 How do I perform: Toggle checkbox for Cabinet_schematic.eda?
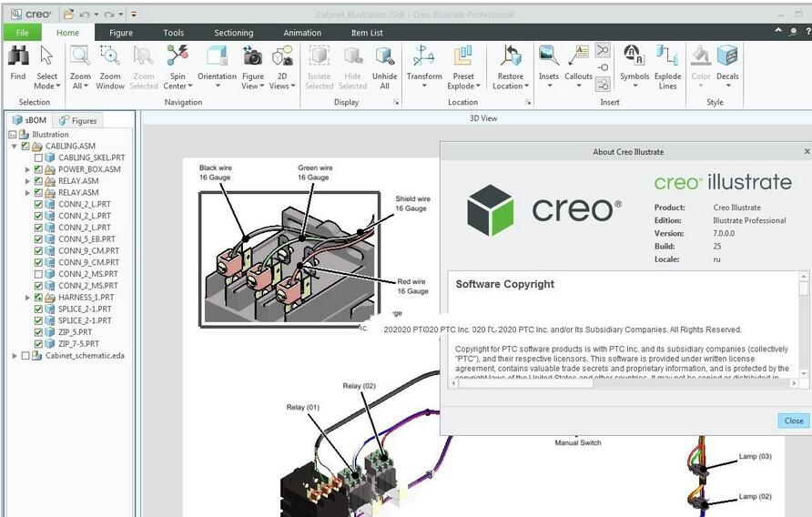coord(25,355)
